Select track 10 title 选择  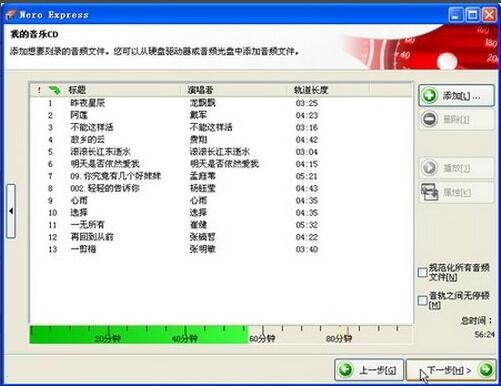pyautogui.click(x=79, y=213)
